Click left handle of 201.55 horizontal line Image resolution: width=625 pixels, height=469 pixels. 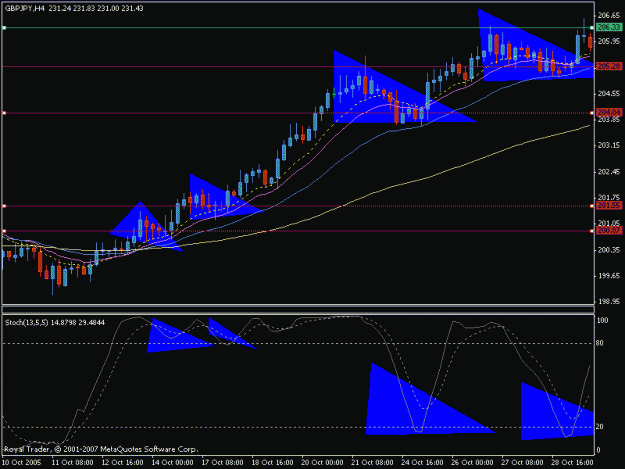(x=4, y=206)
